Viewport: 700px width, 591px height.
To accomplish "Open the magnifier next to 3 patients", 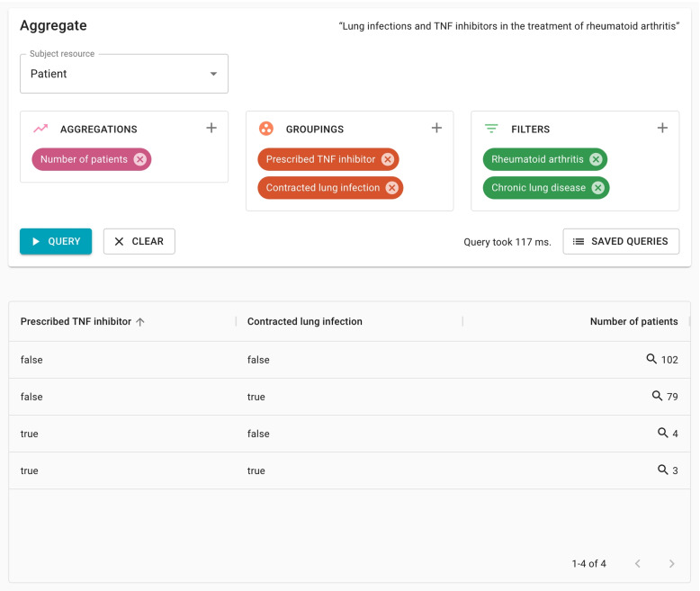I will coord(662,470).
